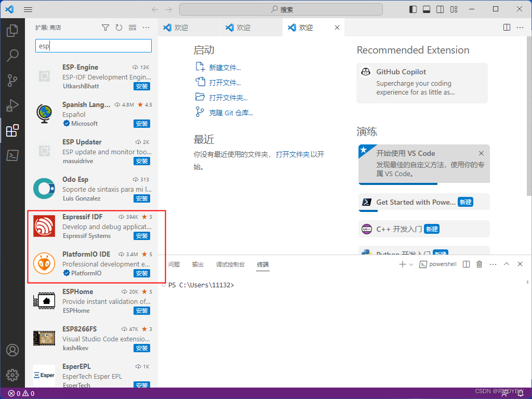Install the Spanish Language Pack extension
The image size is (532, 399).
tap(142, 124)
